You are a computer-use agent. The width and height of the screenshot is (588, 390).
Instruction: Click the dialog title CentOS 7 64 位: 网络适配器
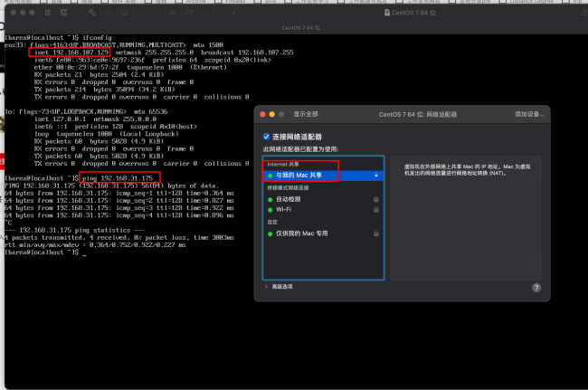tap(418, 114)
